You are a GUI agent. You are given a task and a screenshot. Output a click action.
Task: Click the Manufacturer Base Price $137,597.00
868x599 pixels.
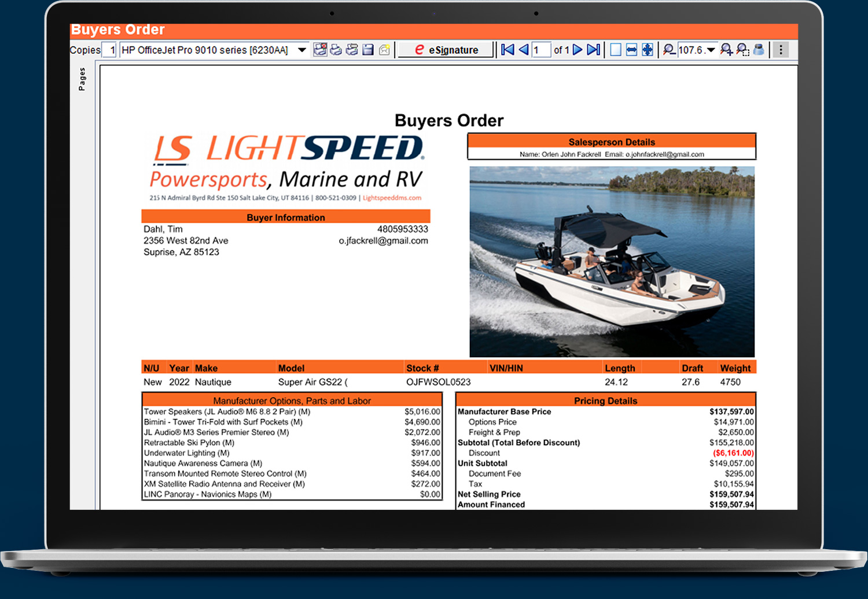coord(732,411)
